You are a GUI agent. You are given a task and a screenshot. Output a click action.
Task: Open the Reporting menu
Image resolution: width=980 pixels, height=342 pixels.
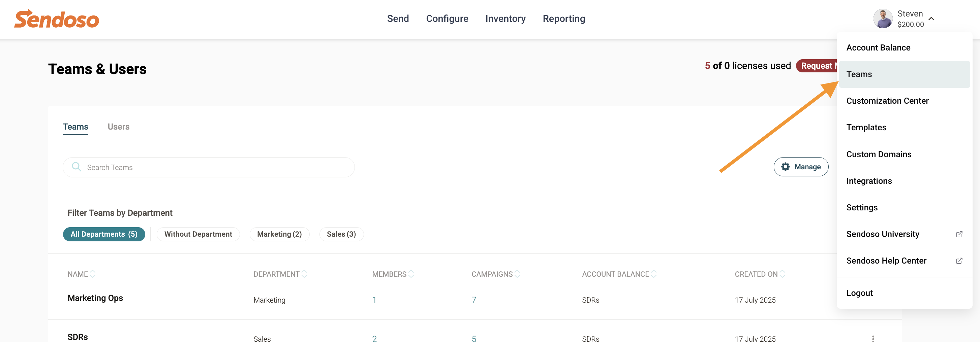tap(564, 19)
